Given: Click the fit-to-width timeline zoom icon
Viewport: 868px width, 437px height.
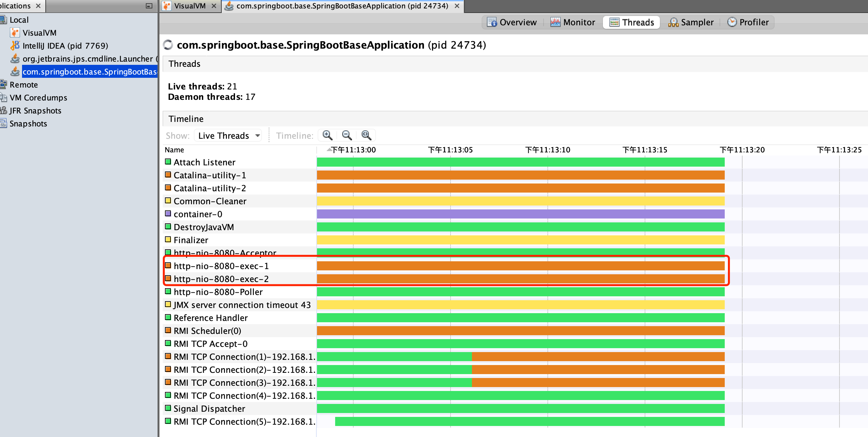Looking at the screenshot, I should (x=366, y=136).
